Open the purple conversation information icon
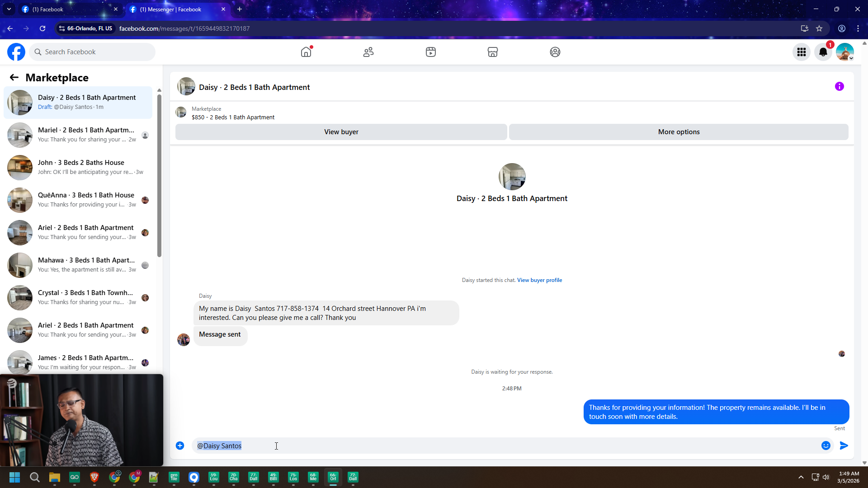The height and width of the screenshot is (488, 868). 840,86
